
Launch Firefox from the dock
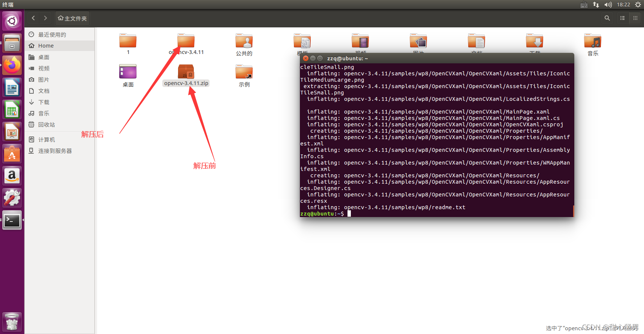click(12, 65)
